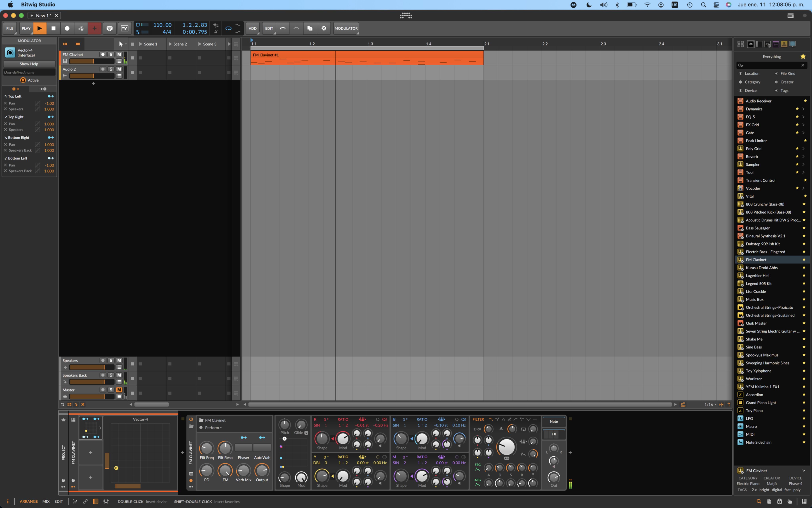
Task: Expand the FX Grid entry arrow
Action: [x=803, y=125]
